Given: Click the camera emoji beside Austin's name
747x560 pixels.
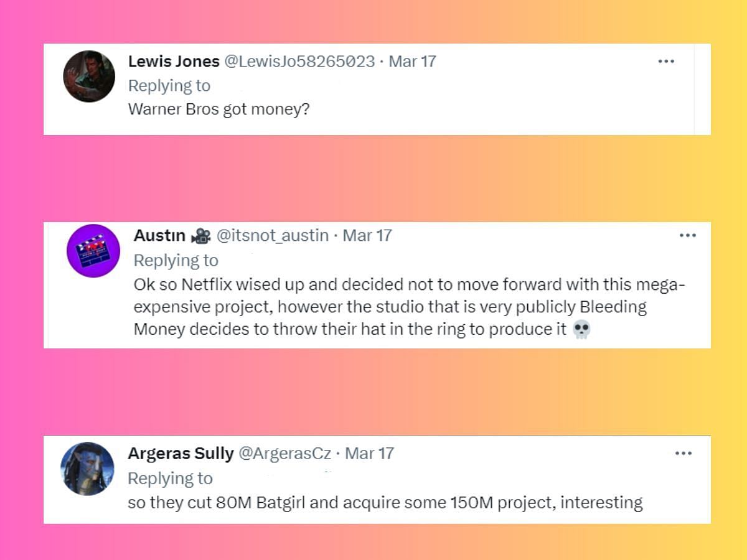Looking at the screenshot, I should 201,236.
